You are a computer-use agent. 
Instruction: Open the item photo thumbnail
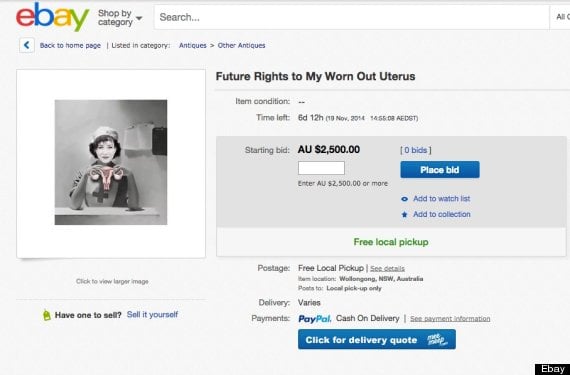[111, 162]
